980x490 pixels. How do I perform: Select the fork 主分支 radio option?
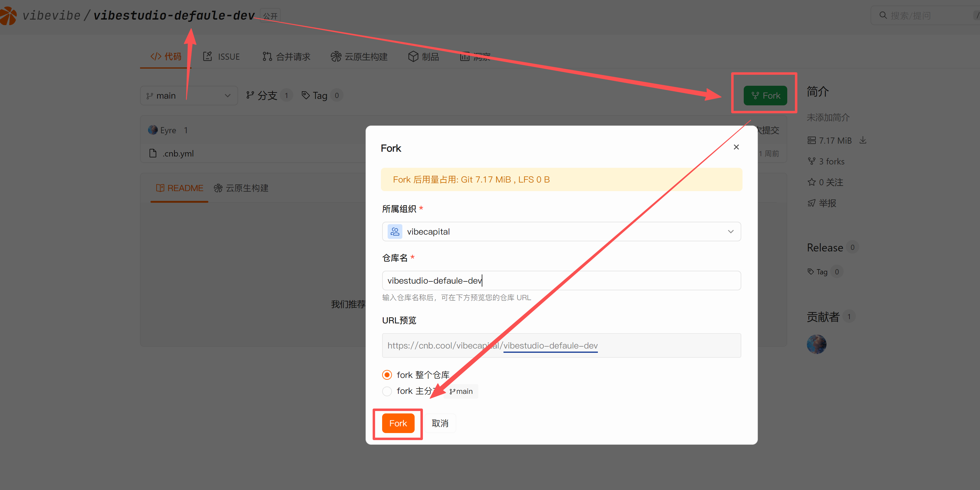[387, 391]
